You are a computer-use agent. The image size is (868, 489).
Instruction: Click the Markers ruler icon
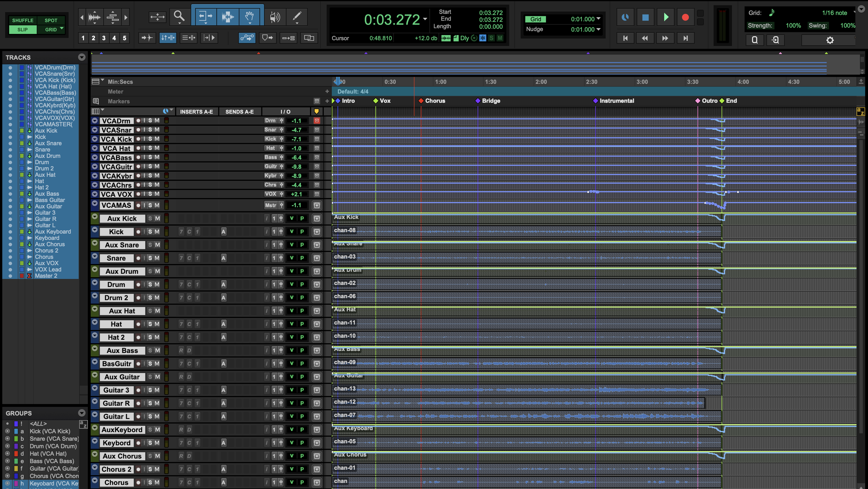[96, 101]
